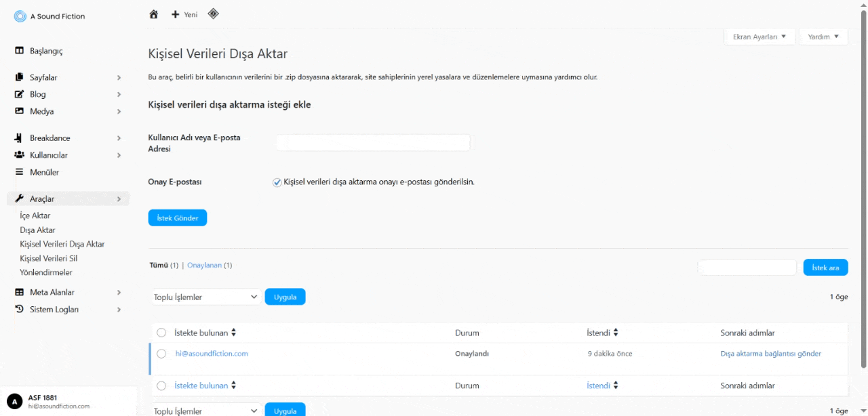Image resolution: width=868 pixels, height=416 pixels.
Task: Filter requests by Onaylanan tab
Action: (x=204, y=266)
